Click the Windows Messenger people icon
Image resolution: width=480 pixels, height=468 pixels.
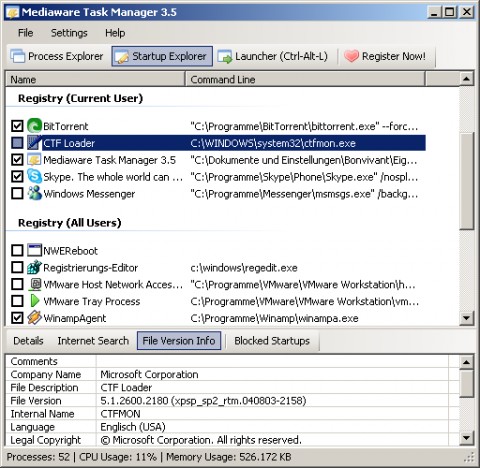tap(34, 193)
